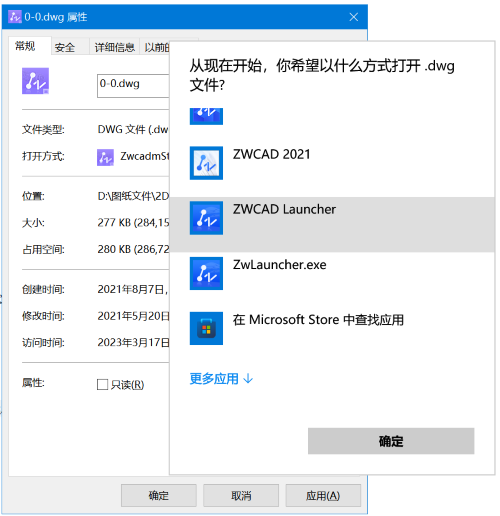500x516 pixels.
Task: Open the 以前的版本 tab
Action: tap(155, 47)
